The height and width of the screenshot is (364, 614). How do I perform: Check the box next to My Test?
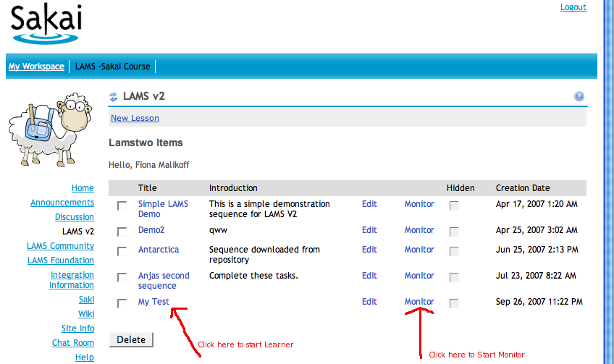122,302
